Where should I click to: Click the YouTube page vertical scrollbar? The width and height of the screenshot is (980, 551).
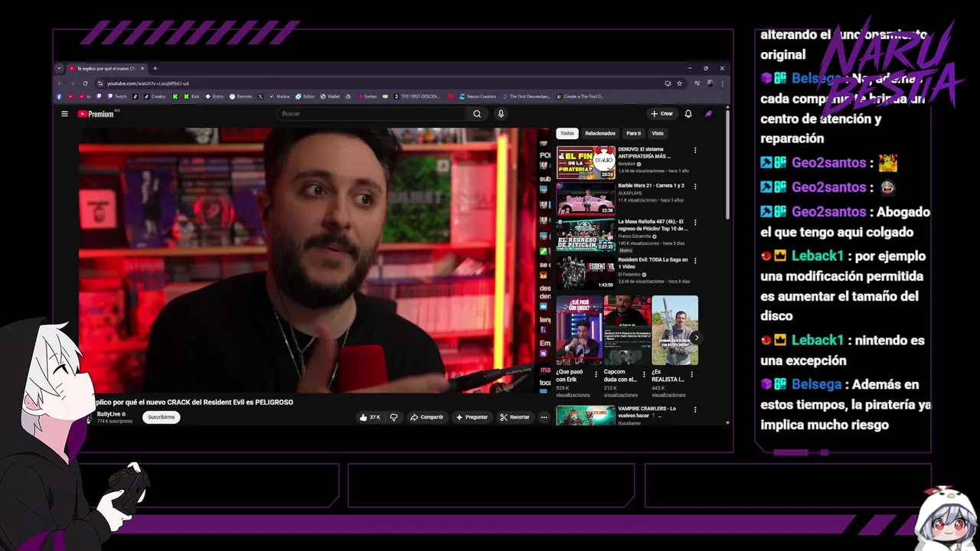[x=727, y=165]
